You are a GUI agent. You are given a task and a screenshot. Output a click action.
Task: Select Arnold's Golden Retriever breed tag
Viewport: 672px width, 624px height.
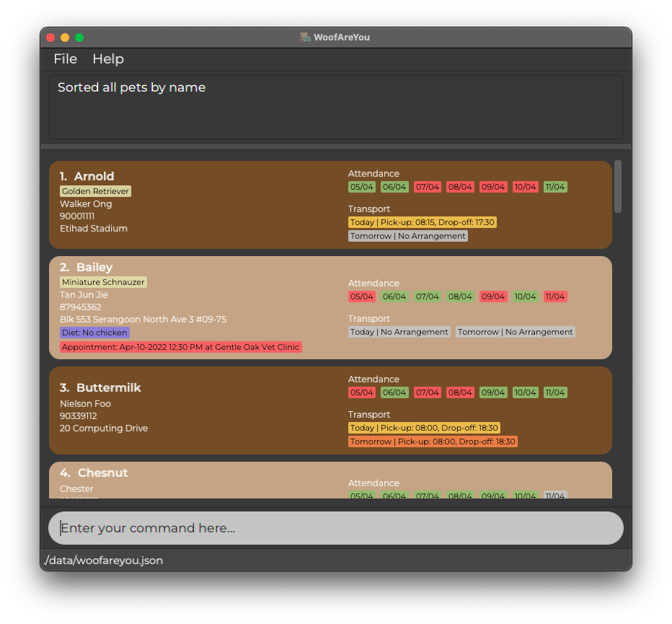pyautogui.click(x=95, y=191)
